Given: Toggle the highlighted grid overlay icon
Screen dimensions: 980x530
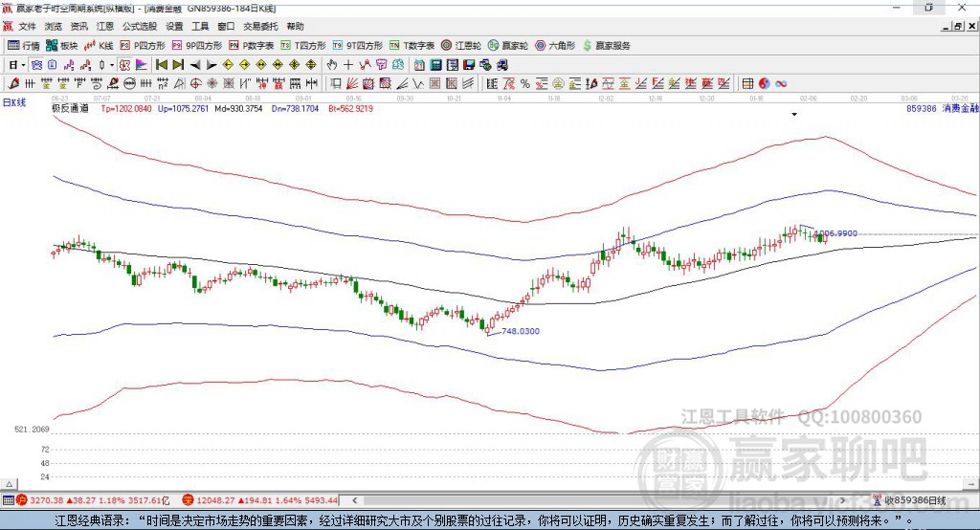Looking at the screenshot, I should 36,65.
